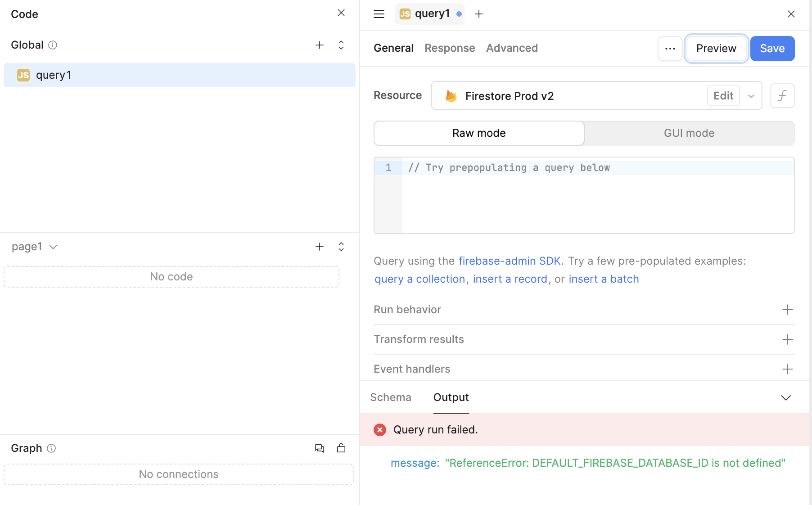Open the Graph comments icon
This screenshot has width=812, height=505.
coord(320,448)
